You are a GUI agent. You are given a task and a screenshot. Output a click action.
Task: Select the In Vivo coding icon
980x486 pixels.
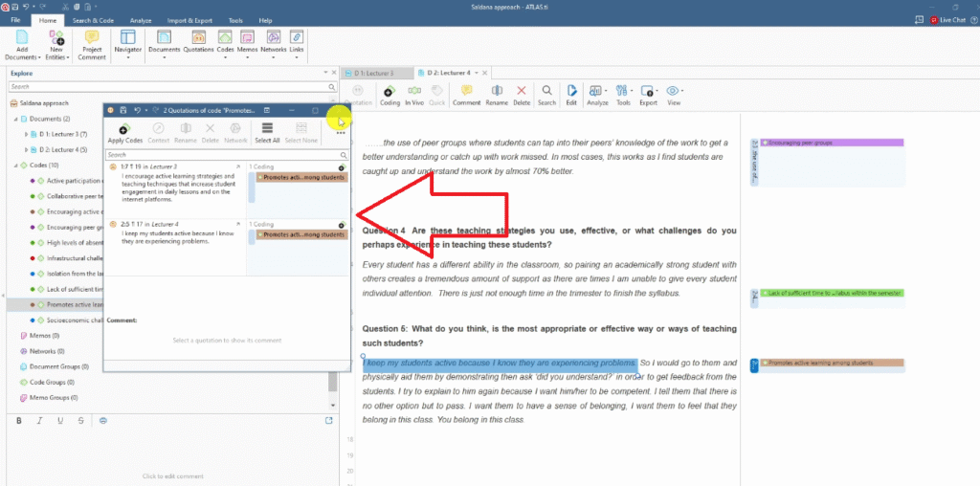(414, 90)
